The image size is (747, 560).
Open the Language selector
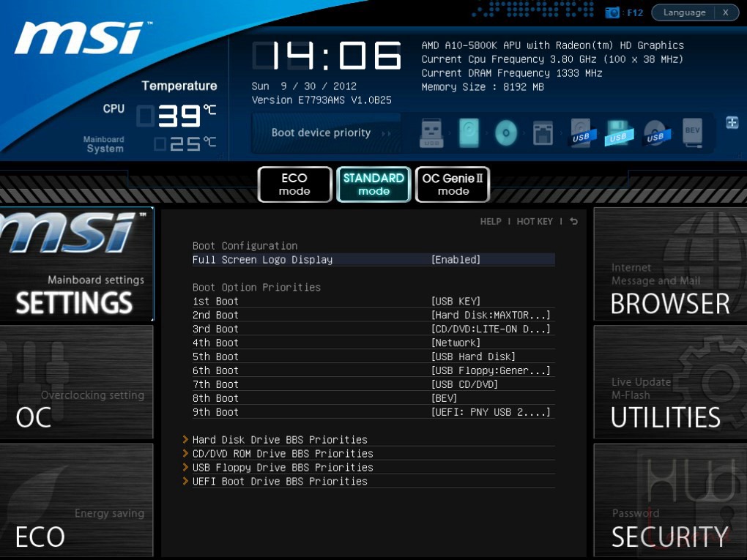pos(684,12)
